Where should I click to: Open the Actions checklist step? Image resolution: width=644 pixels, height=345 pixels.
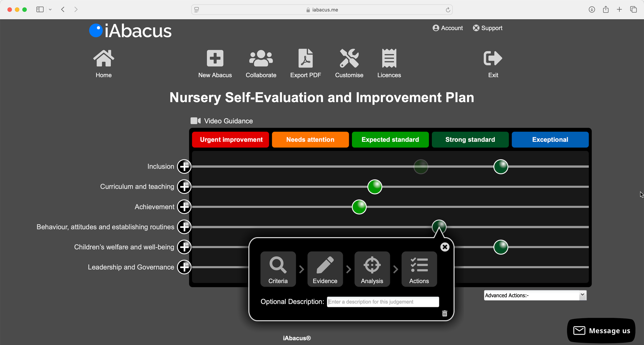pyautogui.click(x=419, y=269)
